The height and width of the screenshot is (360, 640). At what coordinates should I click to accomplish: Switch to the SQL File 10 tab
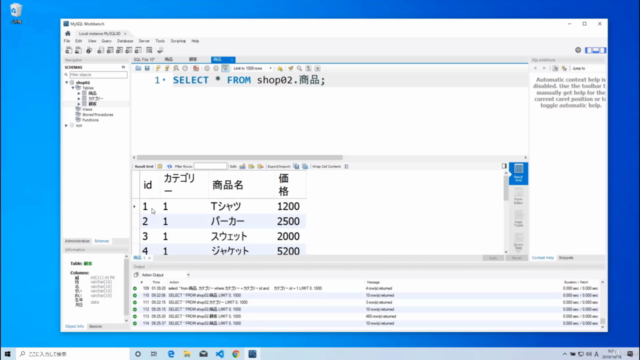tap(144, 60)
